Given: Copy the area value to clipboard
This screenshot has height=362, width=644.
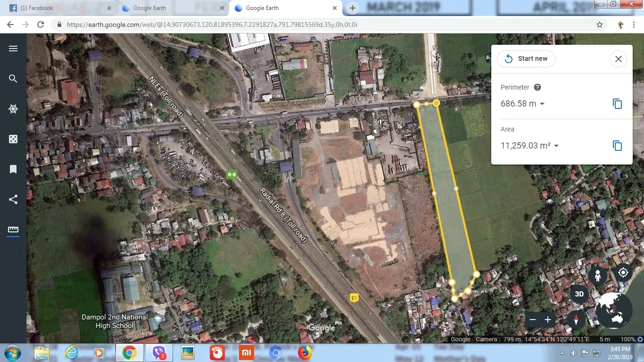Looking at the screenshot, I should (617, 146).
